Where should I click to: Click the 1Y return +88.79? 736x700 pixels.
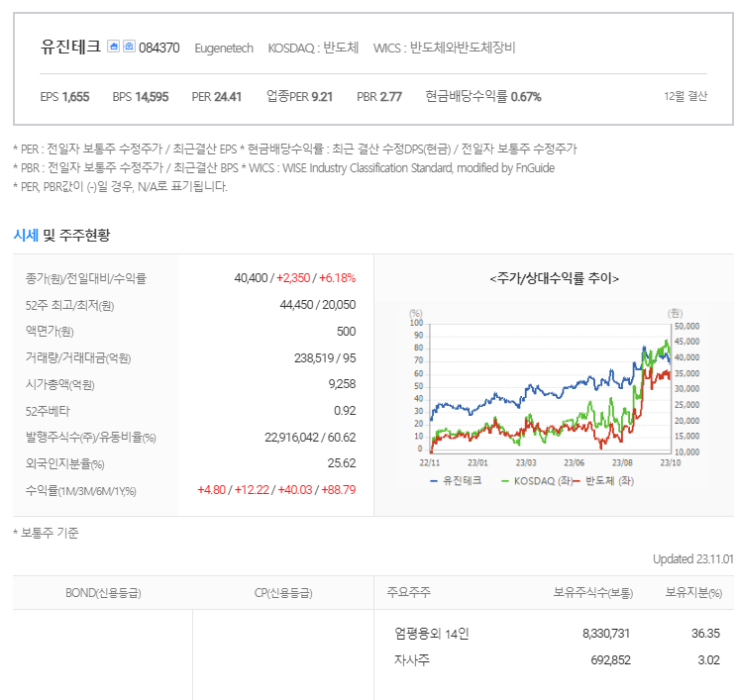click(339, 490)
